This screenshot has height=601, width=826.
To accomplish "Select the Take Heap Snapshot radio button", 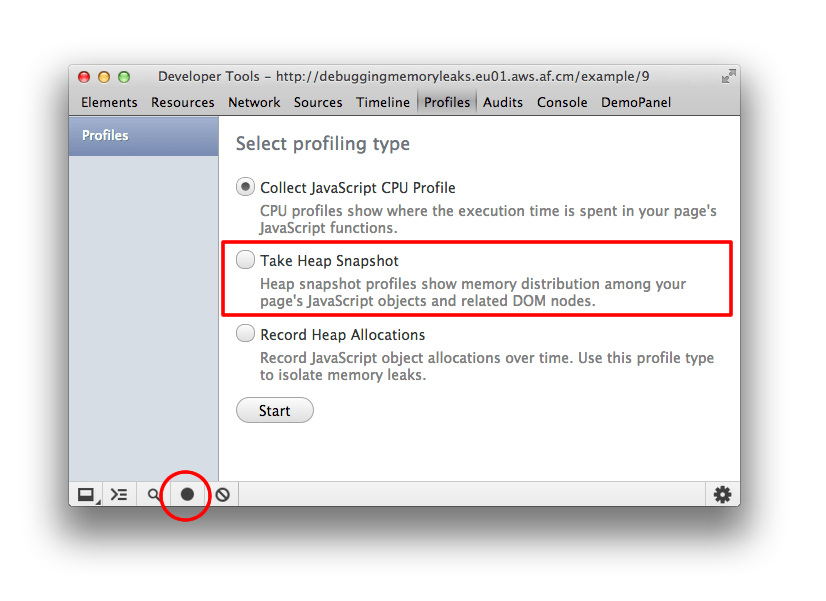I will click(245, 259).
